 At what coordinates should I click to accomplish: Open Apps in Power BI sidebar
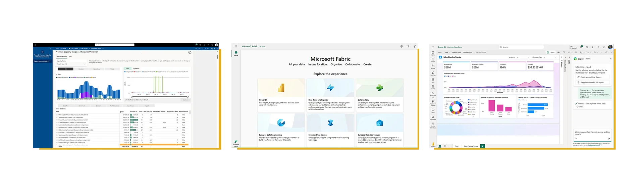433,81
